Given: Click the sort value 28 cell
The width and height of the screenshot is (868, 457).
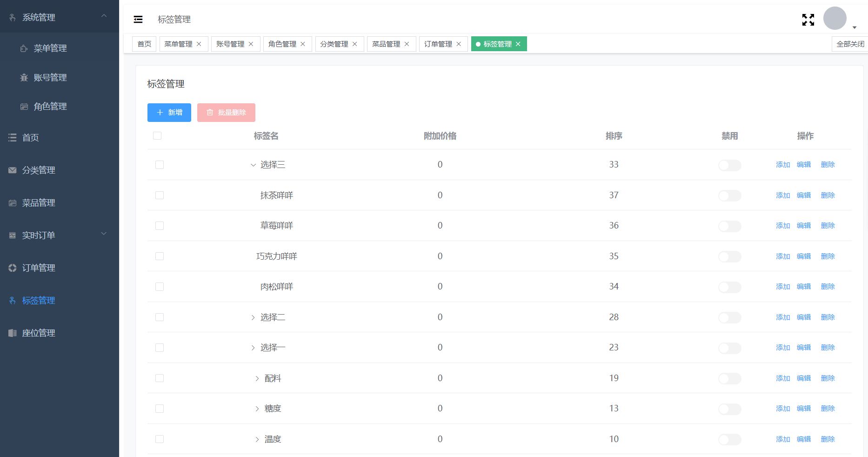Looking at the screenshot, I should click(x=614, y=317).
